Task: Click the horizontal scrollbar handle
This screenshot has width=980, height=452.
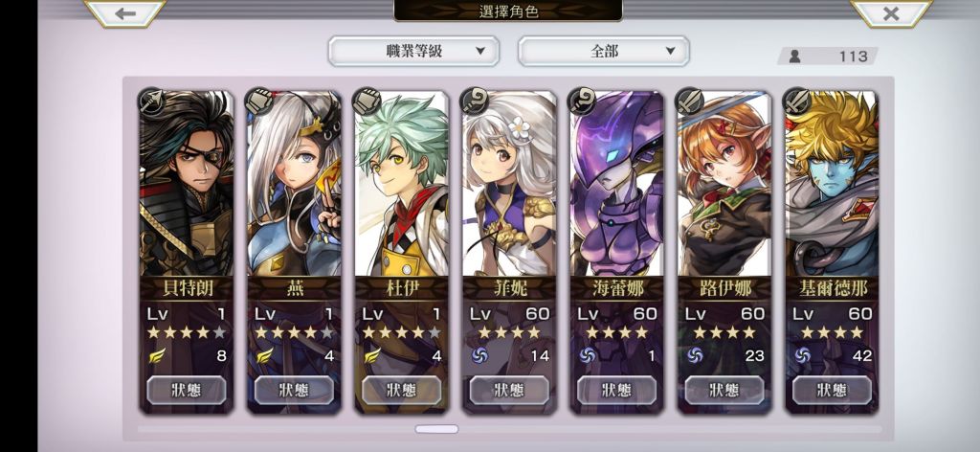Action: (436, 429)
